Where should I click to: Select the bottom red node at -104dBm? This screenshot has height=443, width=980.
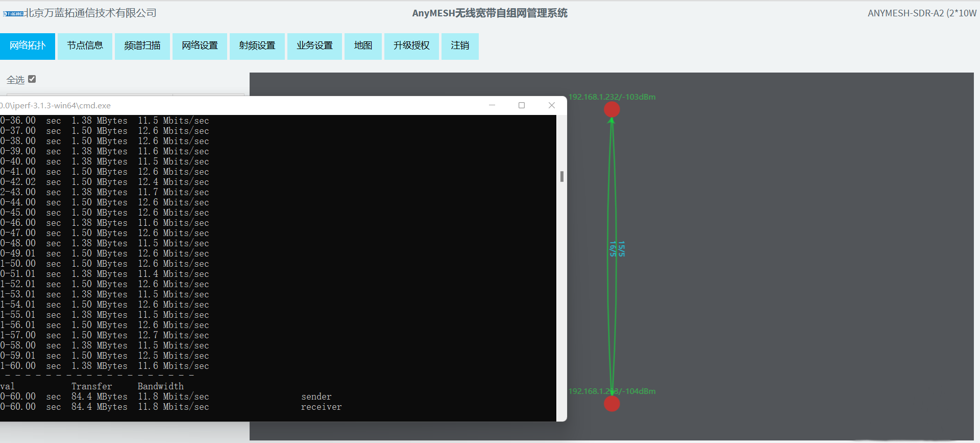pyautogui.click(x=611, y=404)
